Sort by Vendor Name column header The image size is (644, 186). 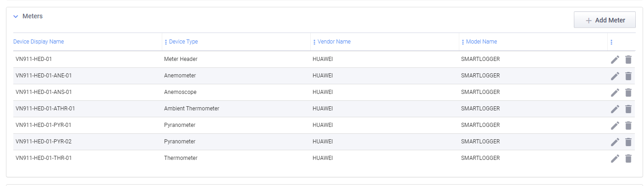pyautogui.click(x=334, y=42)
